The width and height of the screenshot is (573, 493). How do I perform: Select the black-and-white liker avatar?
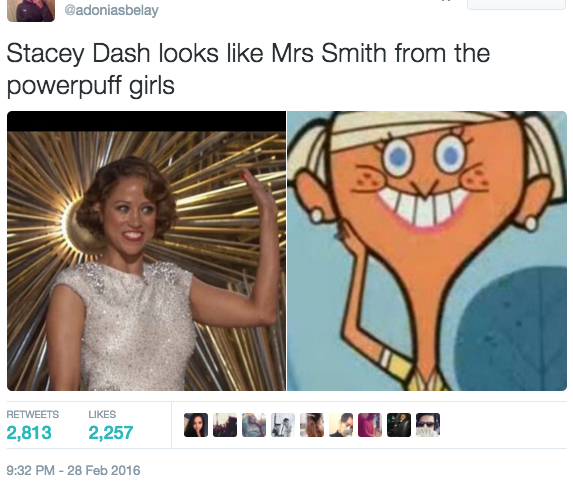(283, 425)
